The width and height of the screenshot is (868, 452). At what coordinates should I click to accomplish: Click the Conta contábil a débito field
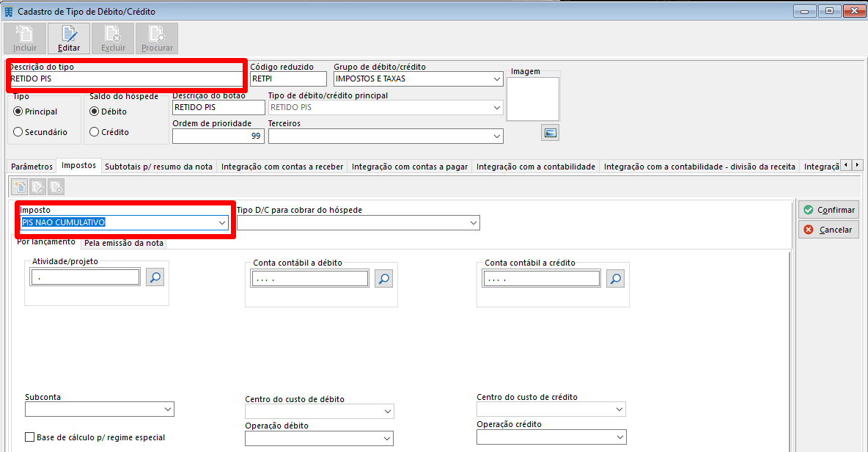pos(310,279)
